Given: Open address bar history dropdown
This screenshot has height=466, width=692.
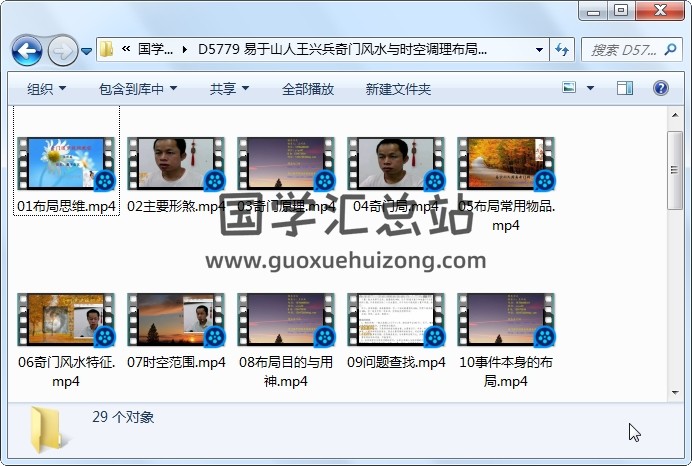Looking at the screenshot, I should (x=539, y=49).
